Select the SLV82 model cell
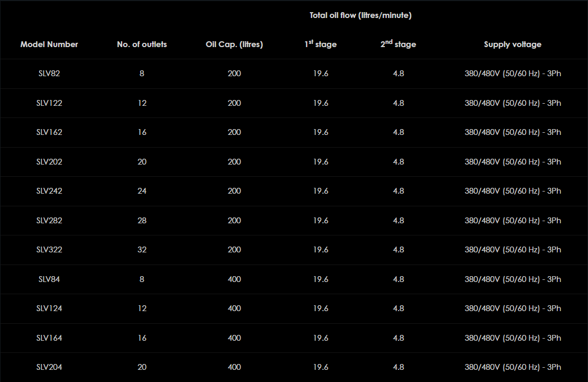The width and height of the screenshot is (588, 382). (49, 74)
